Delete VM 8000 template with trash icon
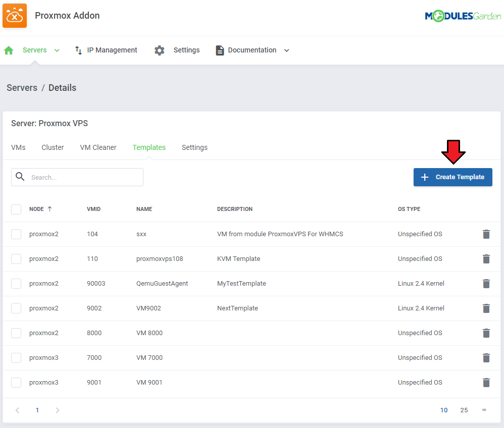The image size is (504, 428). coord(486,333)
